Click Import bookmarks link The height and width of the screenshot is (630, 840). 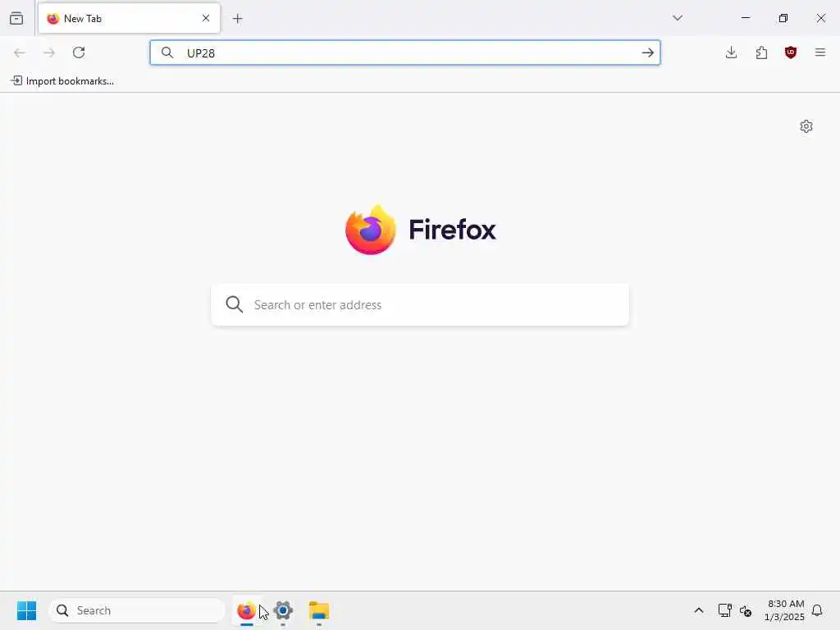(x=62, y=81)
